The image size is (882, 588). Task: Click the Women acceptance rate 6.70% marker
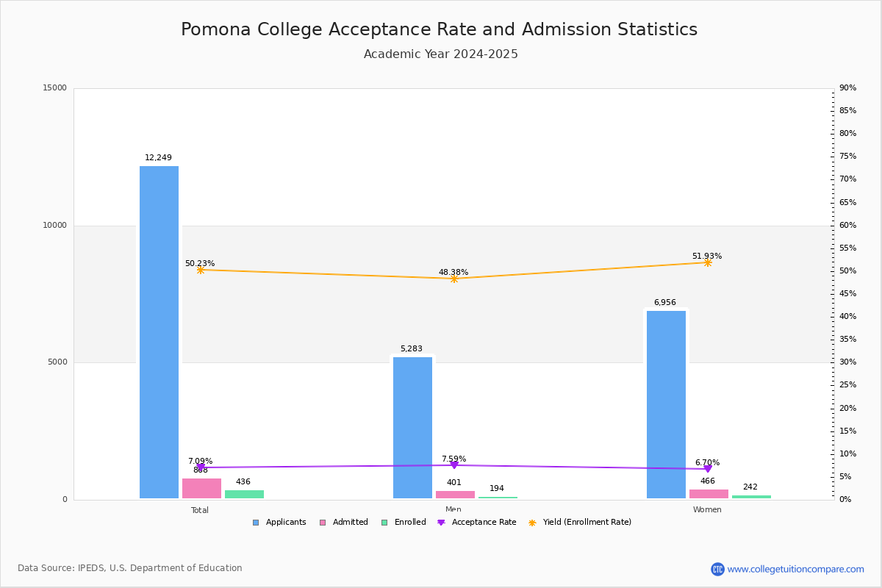point(708,468)
